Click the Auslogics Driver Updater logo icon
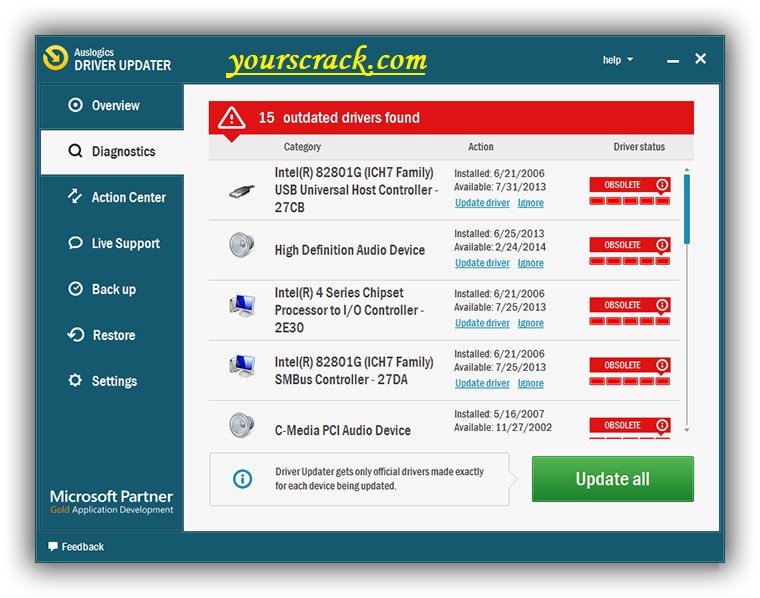The height and width of the screenshot is (598, 760). coord(55,58)
